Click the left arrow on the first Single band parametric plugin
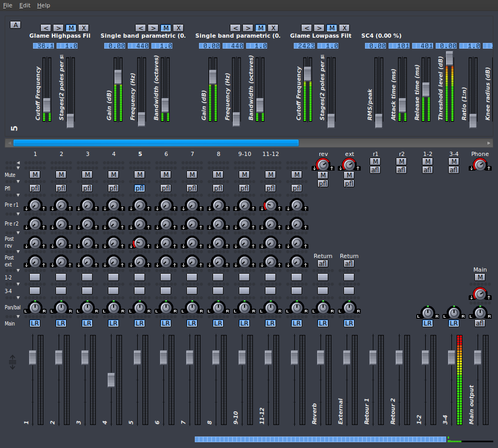Viewport: 498px width, 448px height. click(140, 28)
